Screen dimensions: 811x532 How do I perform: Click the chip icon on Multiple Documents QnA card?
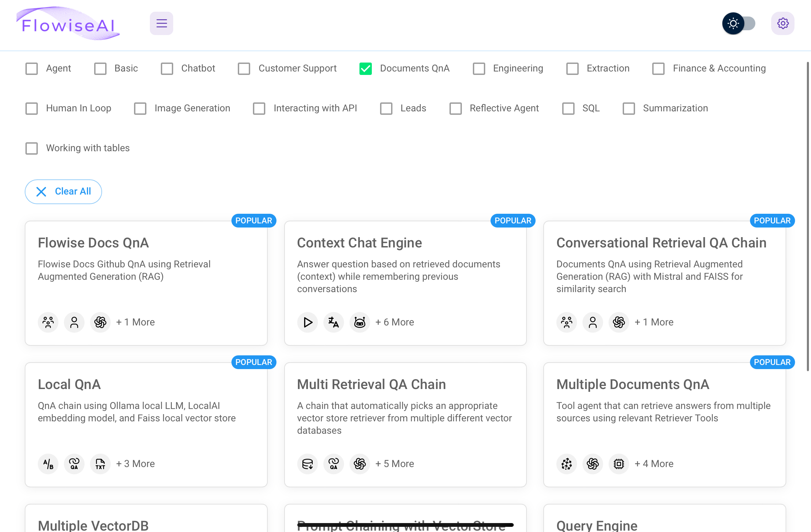click(619, 464)
